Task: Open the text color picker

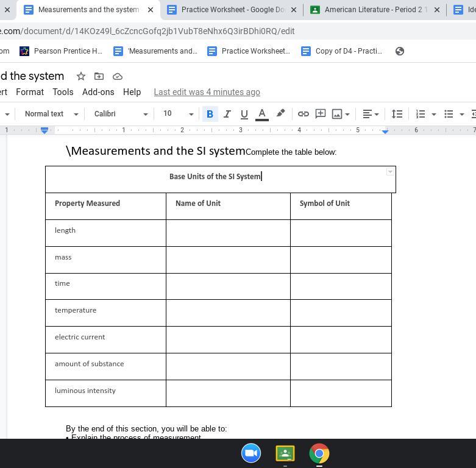Action: pos(261,114)
